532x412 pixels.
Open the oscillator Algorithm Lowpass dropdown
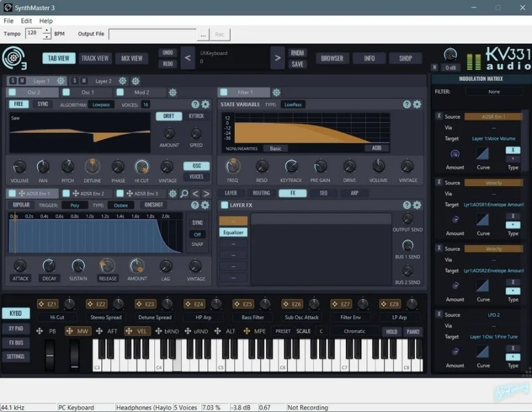[x=101, y=104]
